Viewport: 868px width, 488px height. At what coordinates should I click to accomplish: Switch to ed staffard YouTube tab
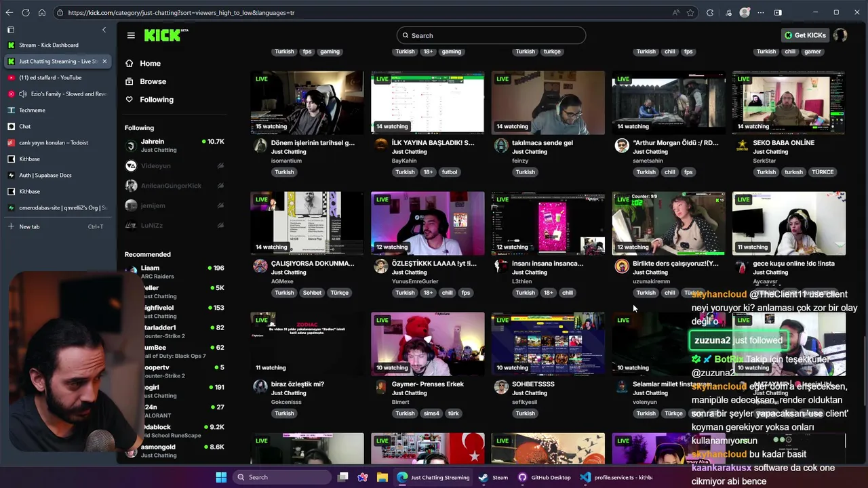click(57, 77)
